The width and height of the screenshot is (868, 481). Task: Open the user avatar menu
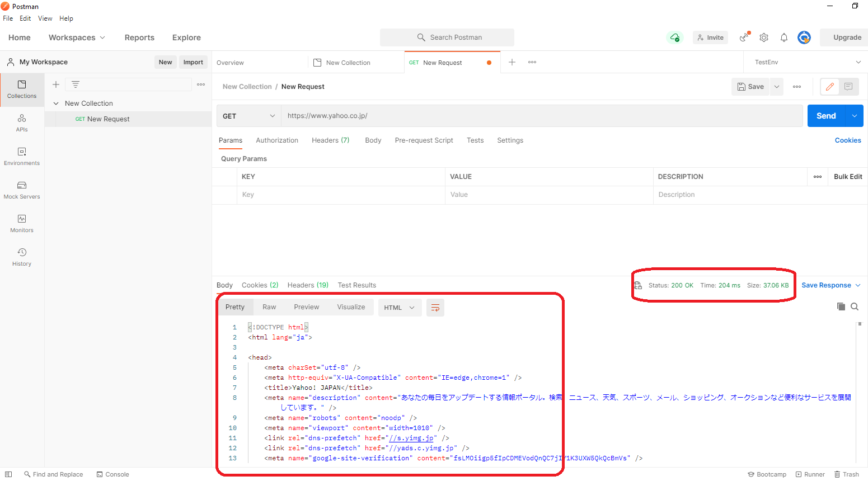click(x=804, y=37)
